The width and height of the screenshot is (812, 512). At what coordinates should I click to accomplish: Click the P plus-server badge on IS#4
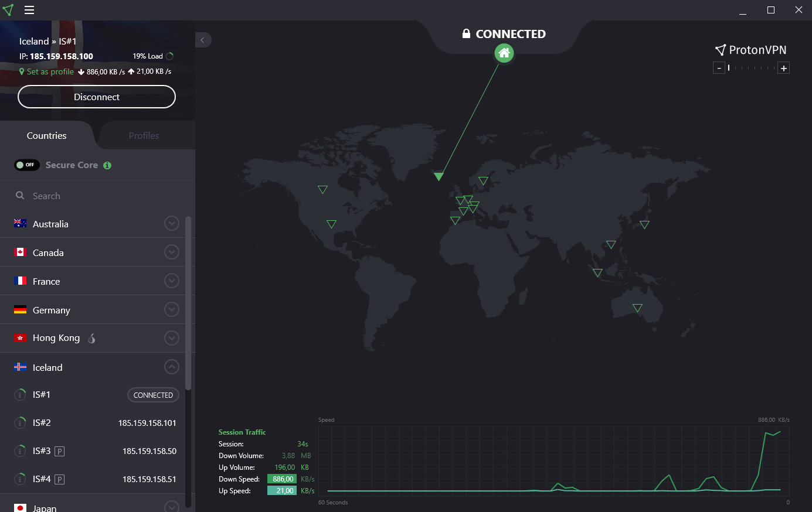click(59, 480)
